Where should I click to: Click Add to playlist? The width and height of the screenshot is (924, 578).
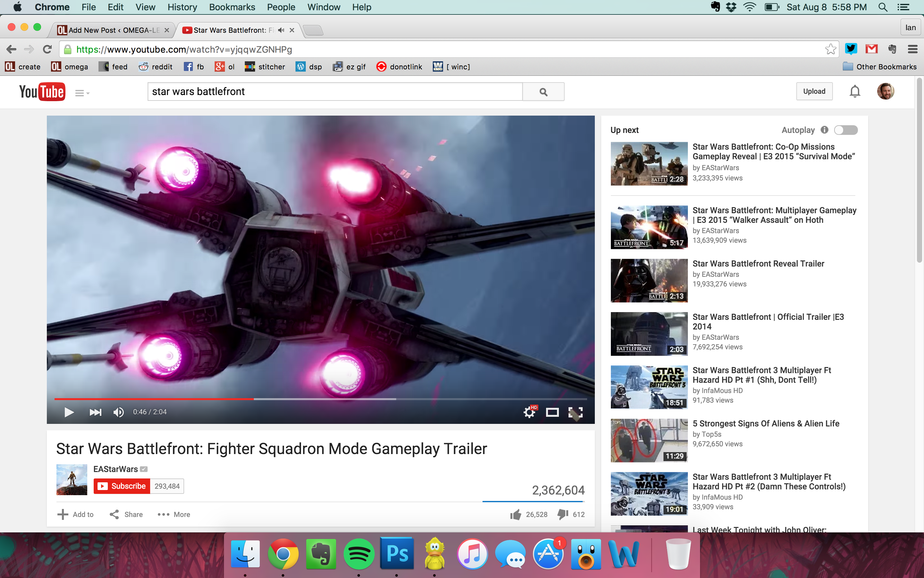pos(76,514)
